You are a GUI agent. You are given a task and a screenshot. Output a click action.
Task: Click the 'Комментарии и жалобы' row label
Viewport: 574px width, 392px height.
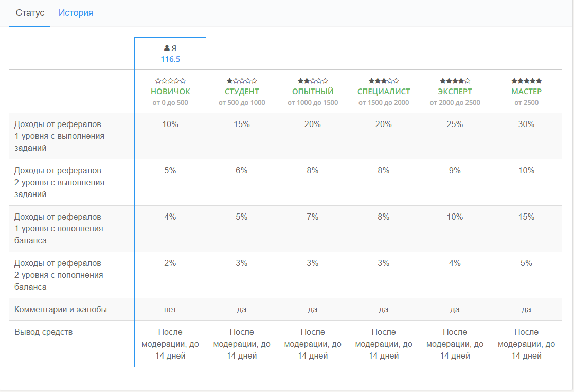[60, 310]
